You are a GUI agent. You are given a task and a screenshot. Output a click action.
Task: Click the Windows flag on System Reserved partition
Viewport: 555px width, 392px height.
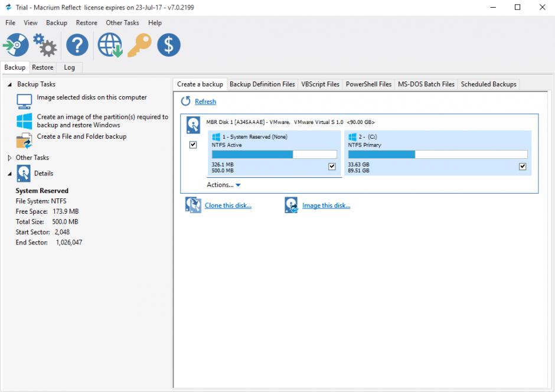216,137
